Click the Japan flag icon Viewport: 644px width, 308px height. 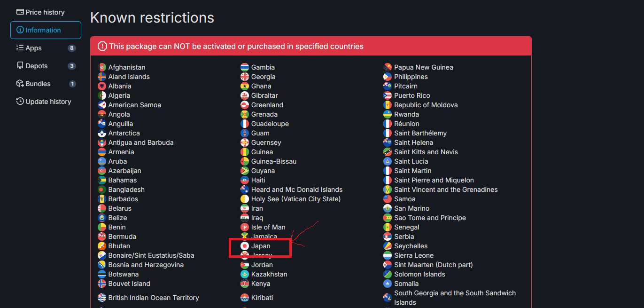point(244,246)
